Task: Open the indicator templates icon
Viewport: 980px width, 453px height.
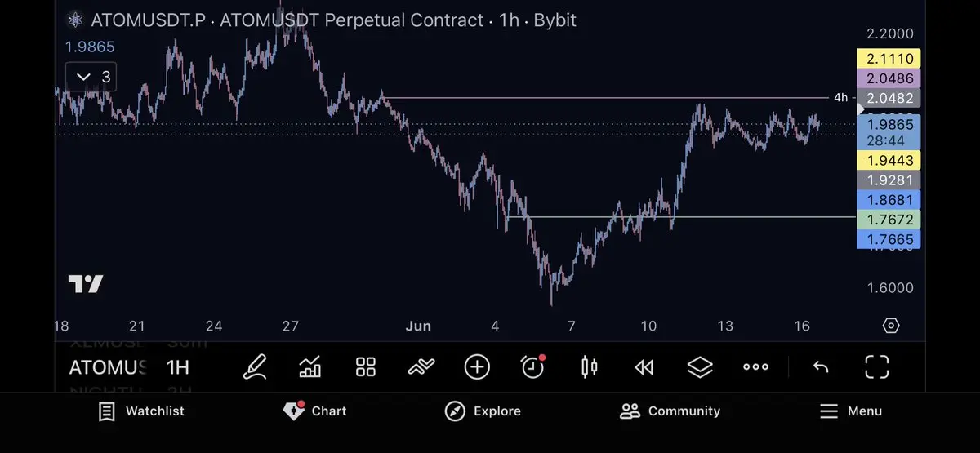Action: click(x=421, y=367)
